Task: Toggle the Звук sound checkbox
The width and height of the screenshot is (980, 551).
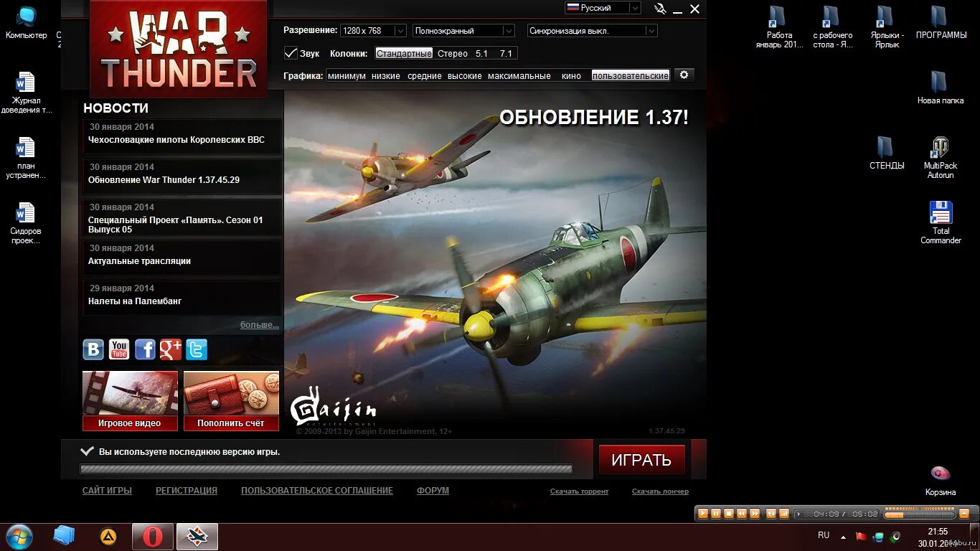Action: pyautogui.click(x=291, y=53)
